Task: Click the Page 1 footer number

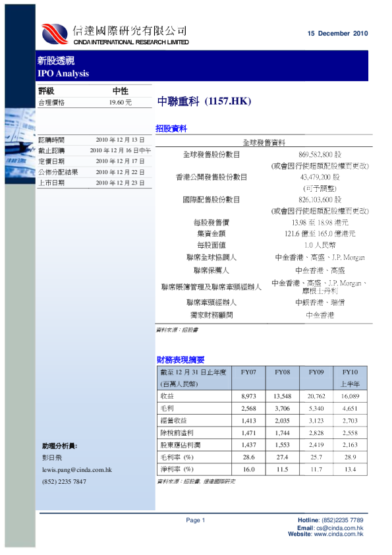Action: click(x=195, y=520)
